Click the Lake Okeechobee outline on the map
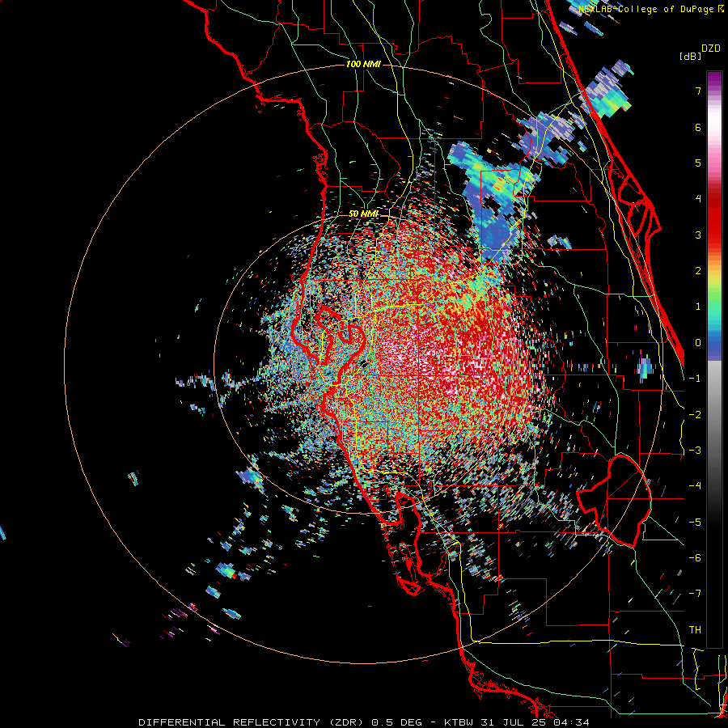The image size is (728, 728). coord(614,501)
